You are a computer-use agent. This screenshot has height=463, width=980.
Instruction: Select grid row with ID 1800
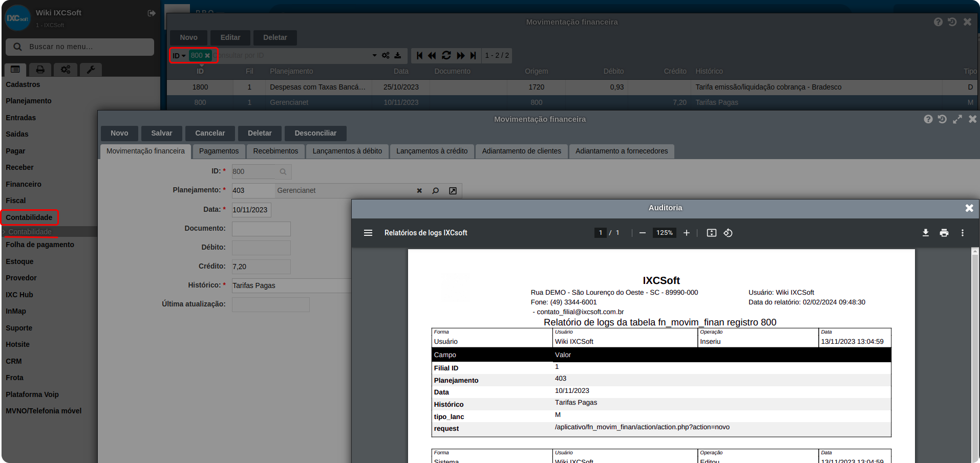tap(572, 87)
